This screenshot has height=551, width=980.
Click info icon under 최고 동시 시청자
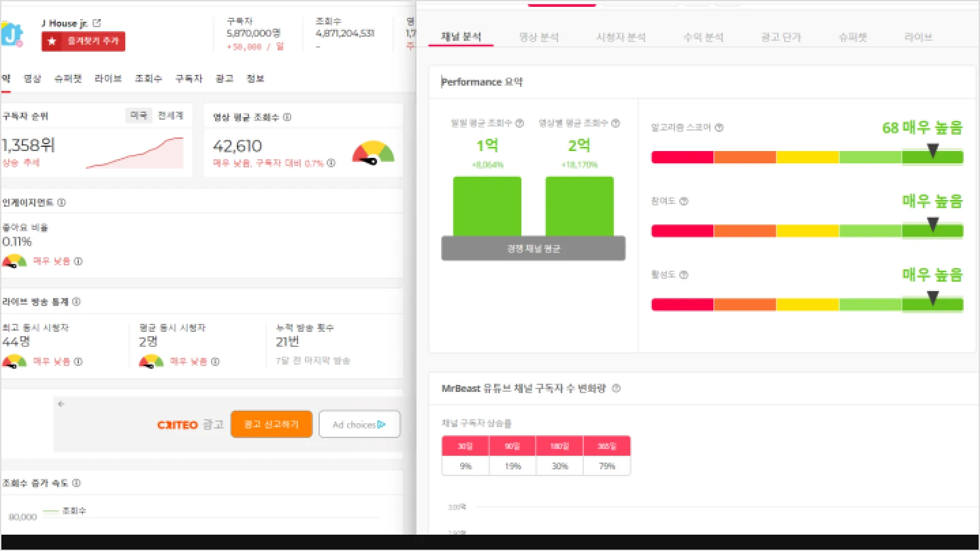pyautogui.click(x=78, y=362)
